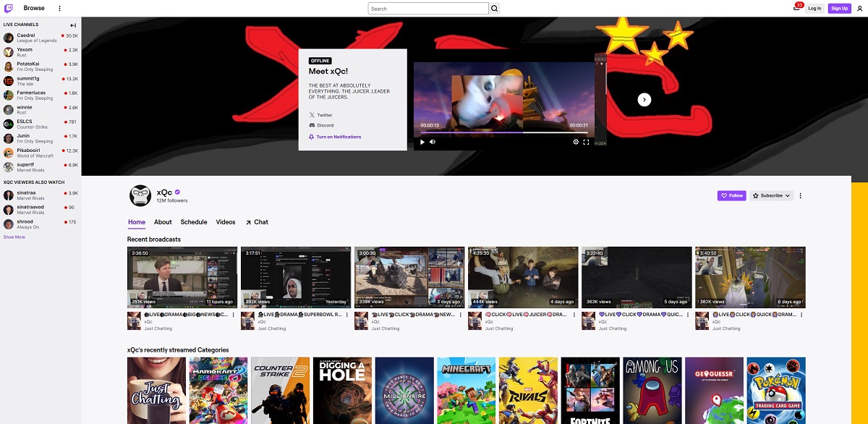Click the verified badge next to xQc
The height and width of the screenshot is (424, 868).
[x=177, y=192]
